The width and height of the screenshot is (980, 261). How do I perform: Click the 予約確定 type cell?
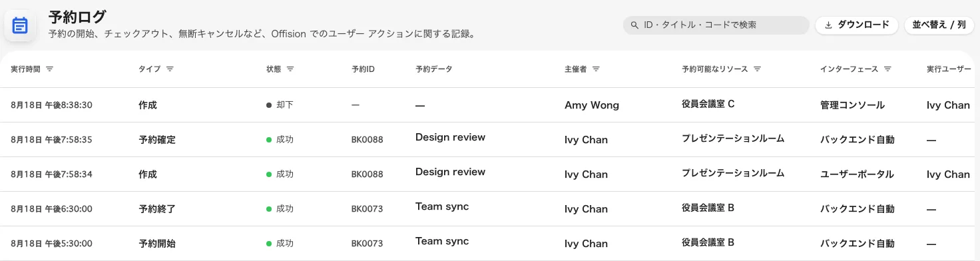(x=157, y=140)
